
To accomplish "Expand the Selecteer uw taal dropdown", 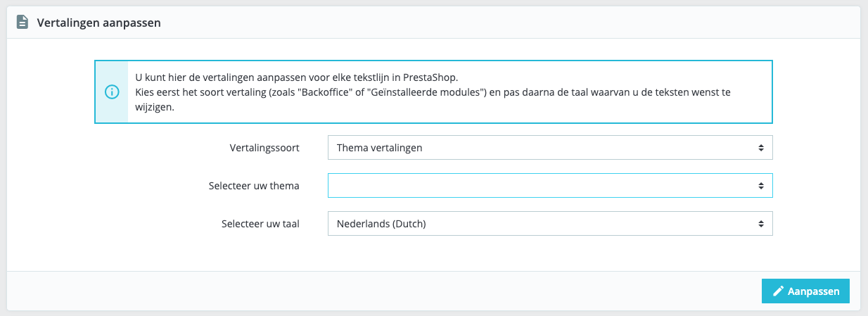I will pyautogui.click(x=550, y=224).
